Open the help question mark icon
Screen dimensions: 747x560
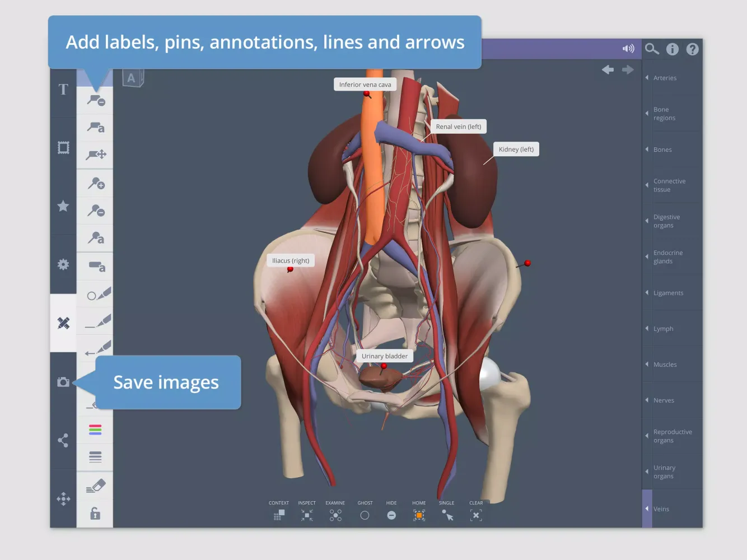[693, 49]
